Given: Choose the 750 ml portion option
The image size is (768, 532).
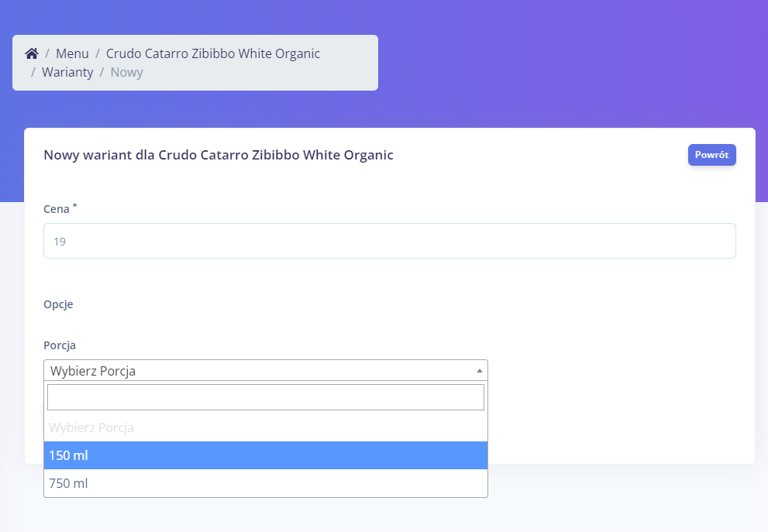Looking at the screenshot, I should pyautogui.click(x=265, y=483).
